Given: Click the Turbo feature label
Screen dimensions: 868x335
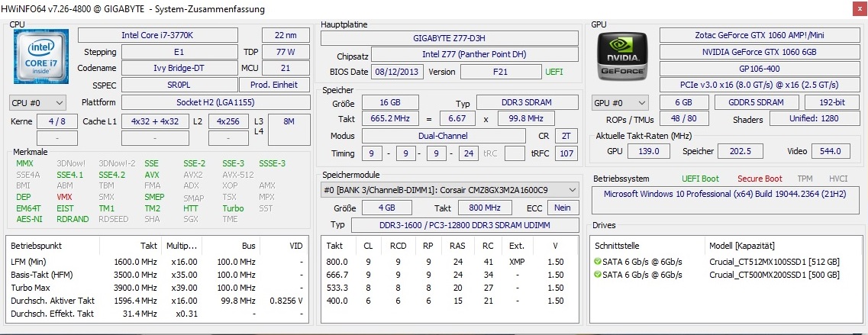Looking at the screenshot, I should [x=233, y=208].
